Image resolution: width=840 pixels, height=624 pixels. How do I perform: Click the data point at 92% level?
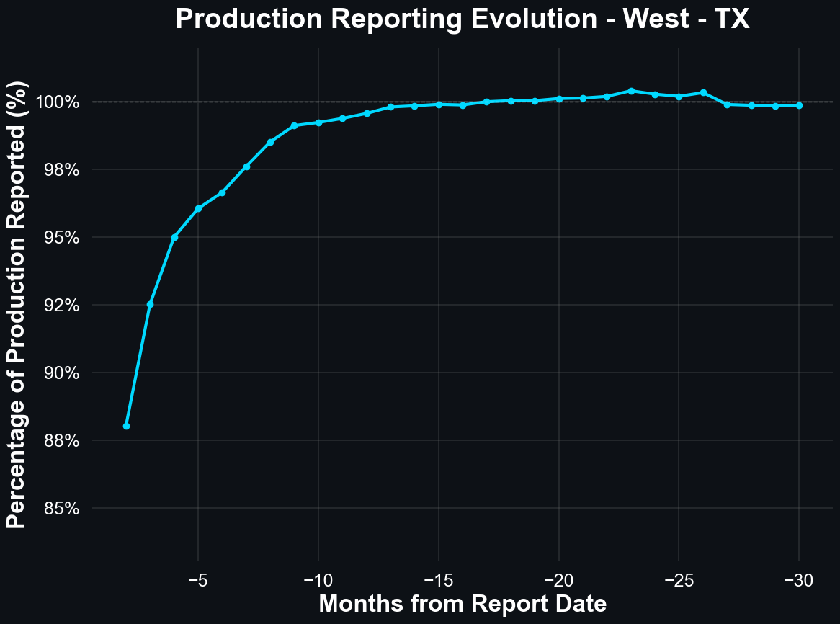pyautogui.click(x=150, y=304)
